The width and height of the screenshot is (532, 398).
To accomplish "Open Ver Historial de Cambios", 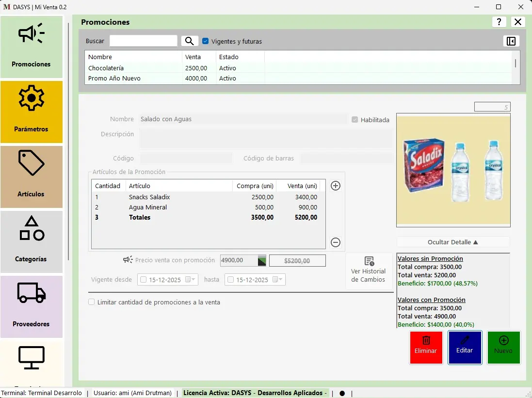I will click(369, 271).
